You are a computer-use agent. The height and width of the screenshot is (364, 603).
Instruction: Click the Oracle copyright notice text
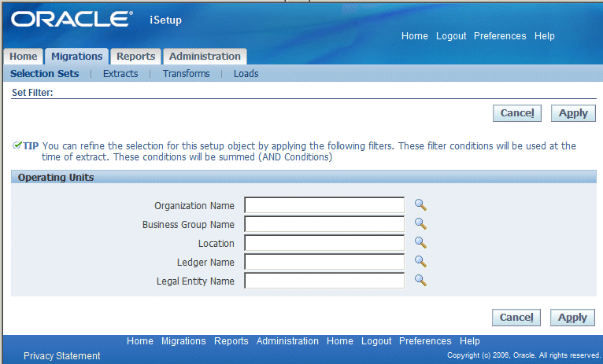pos(523,355)
